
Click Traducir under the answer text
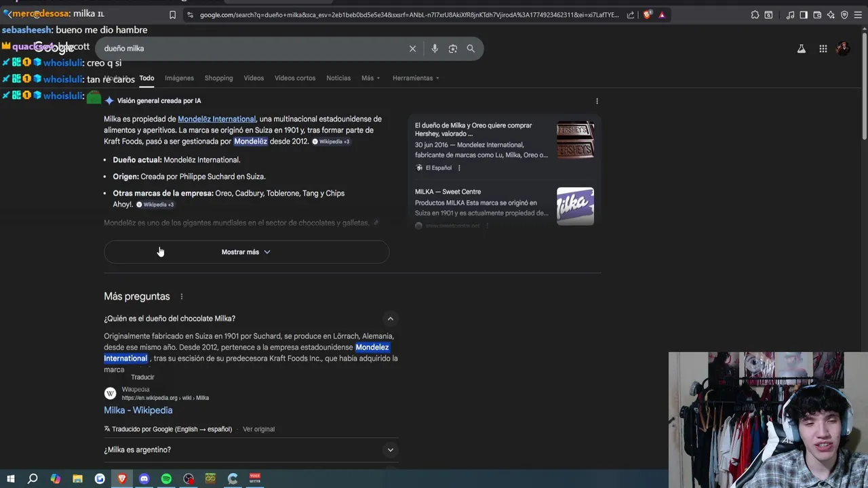coord(142,378)
